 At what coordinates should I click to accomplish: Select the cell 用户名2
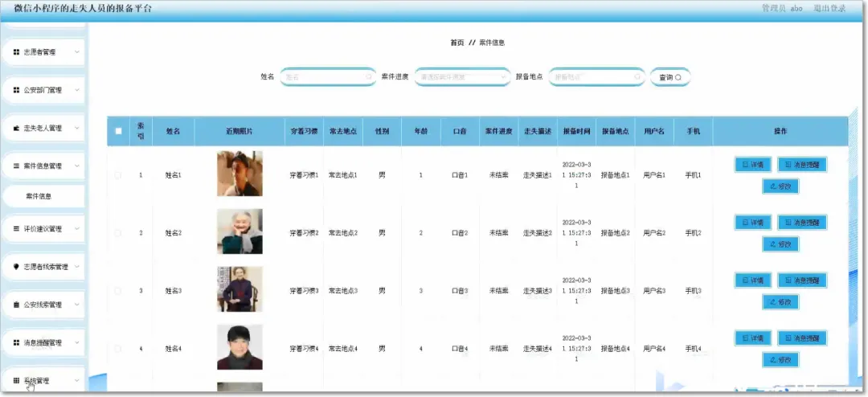coord(654,233)
